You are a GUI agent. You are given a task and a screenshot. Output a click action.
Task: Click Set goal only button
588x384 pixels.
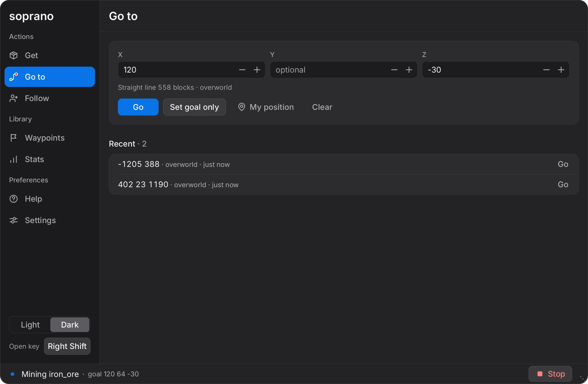coord(194,107)
